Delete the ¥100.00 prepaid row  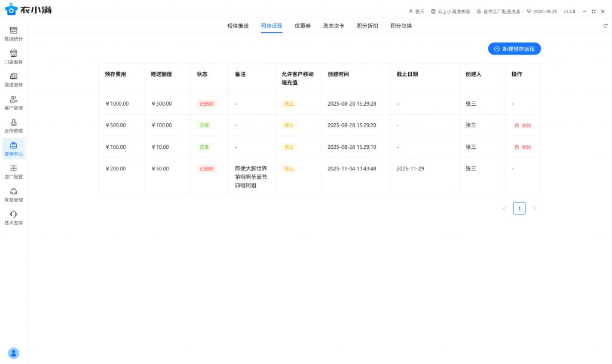[522, 147]
